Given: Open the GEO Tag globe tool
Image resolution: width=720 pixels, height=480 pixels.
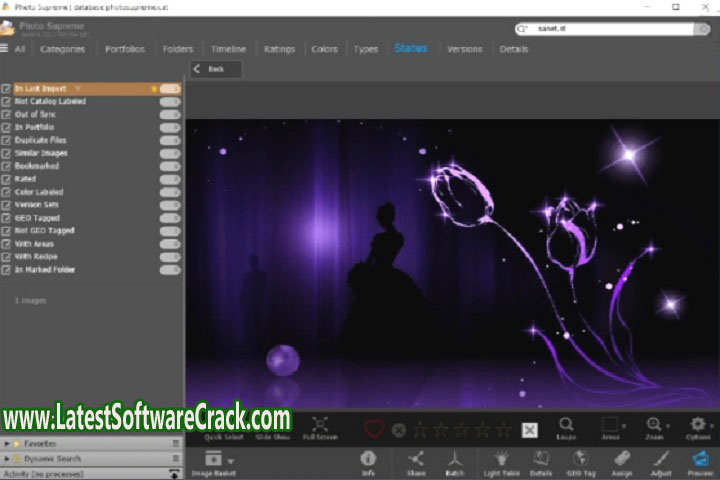Looking at the screenshot, I should 580,458.
